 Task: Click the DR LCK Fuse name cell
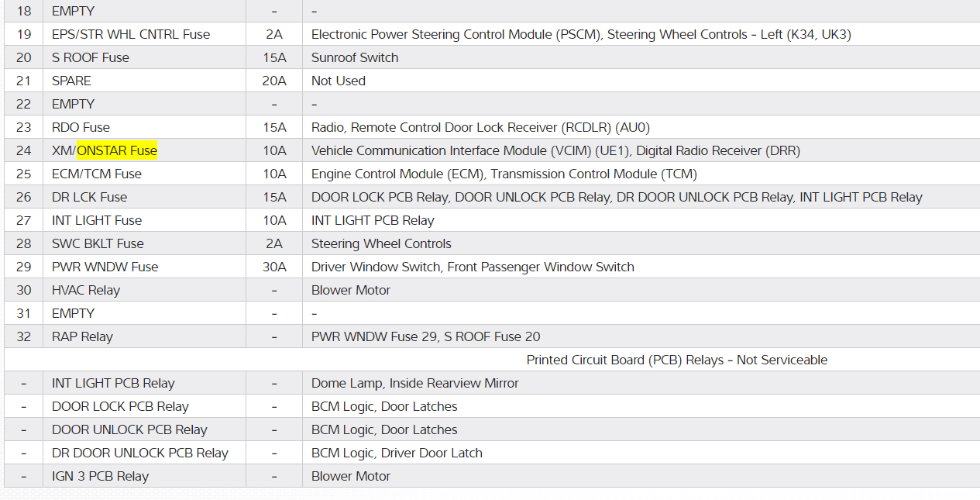point(89,197)
